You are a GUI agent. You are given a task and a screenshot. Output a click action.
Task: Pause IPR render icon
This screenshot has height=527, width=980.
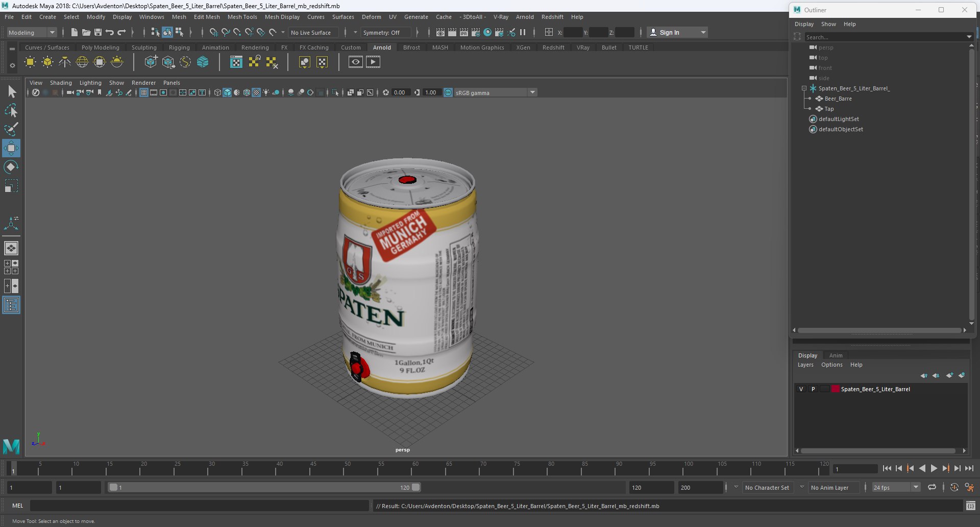point(523,32)
